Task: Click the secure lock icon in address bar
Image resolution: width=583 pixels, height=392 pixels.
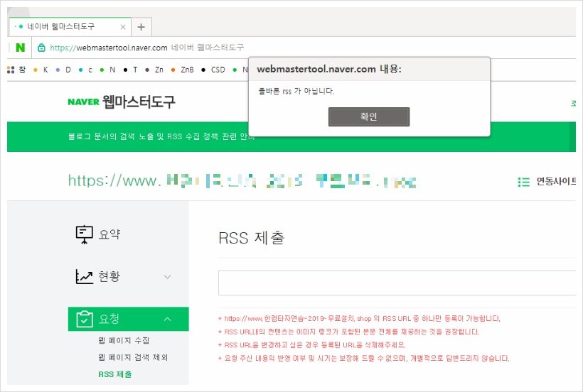Action: click(x=42, y=48)
